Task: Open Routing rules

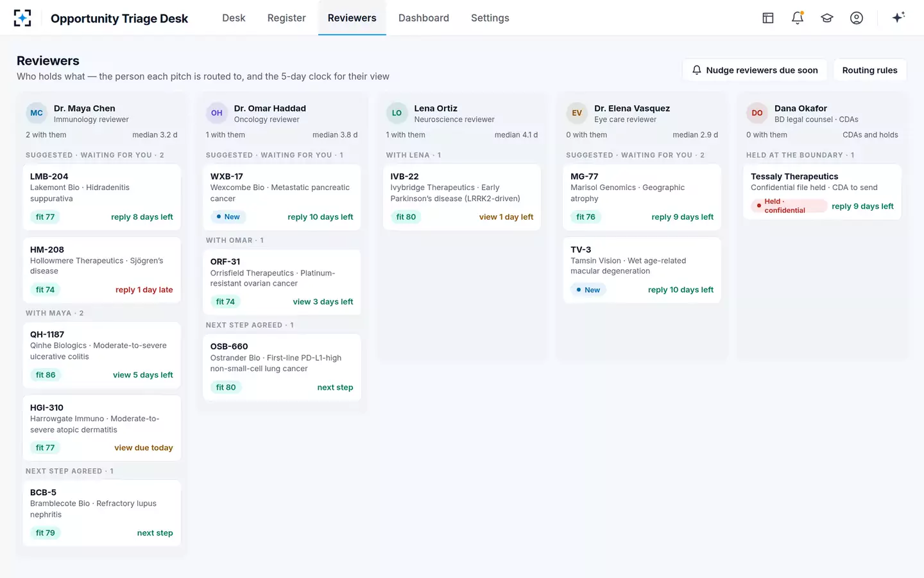Action: pyautogui.click(x=869, y=70)
